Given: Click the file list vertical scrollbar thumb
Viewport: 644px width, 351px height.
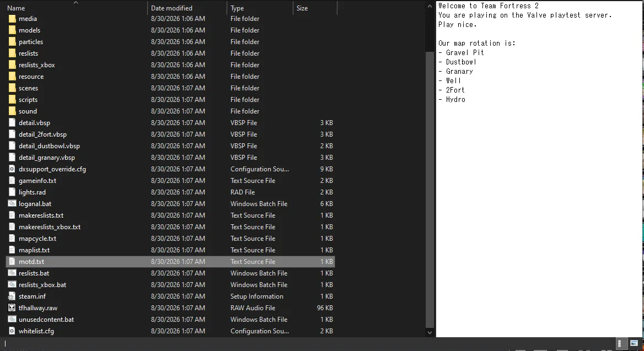Looking at the screenshot, I should point(430,189).
